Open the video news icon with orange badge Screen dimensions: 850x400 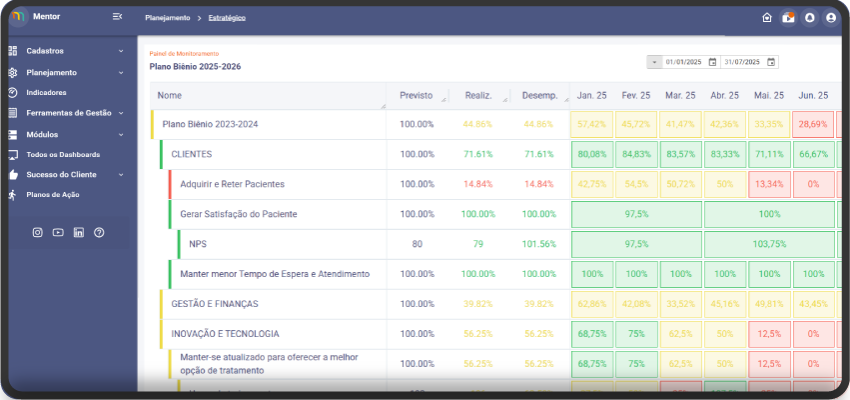788,18
